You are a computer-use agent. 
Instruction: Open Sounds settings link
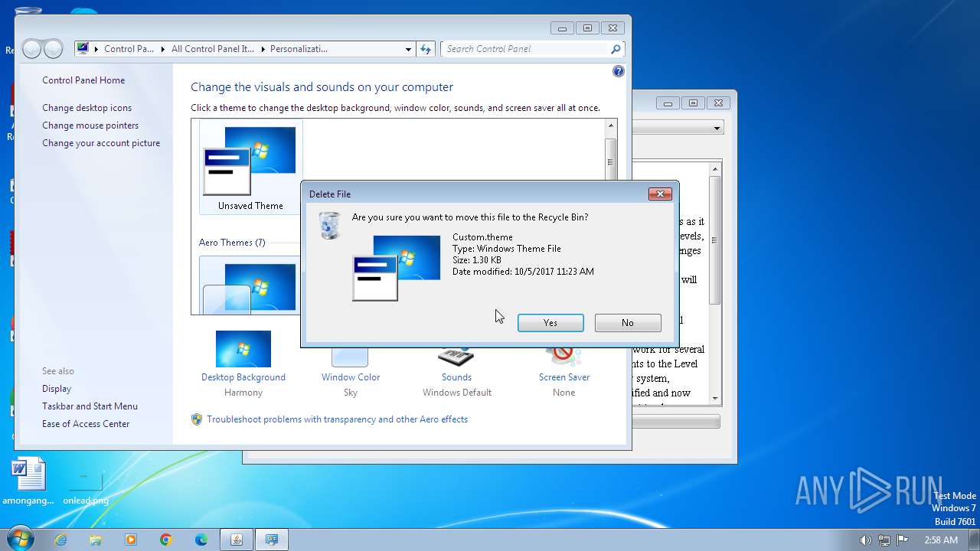(x=456, y=377)
